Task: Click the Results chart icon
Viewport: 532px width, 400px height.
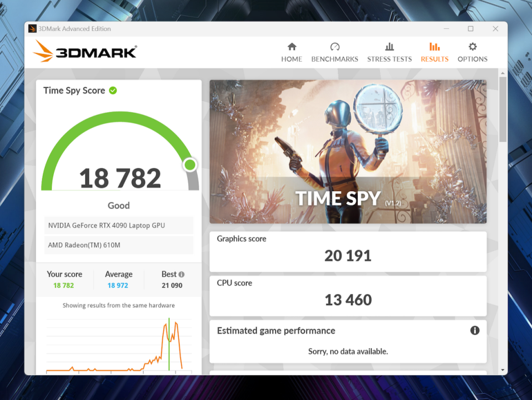Action: coord(434,47)
